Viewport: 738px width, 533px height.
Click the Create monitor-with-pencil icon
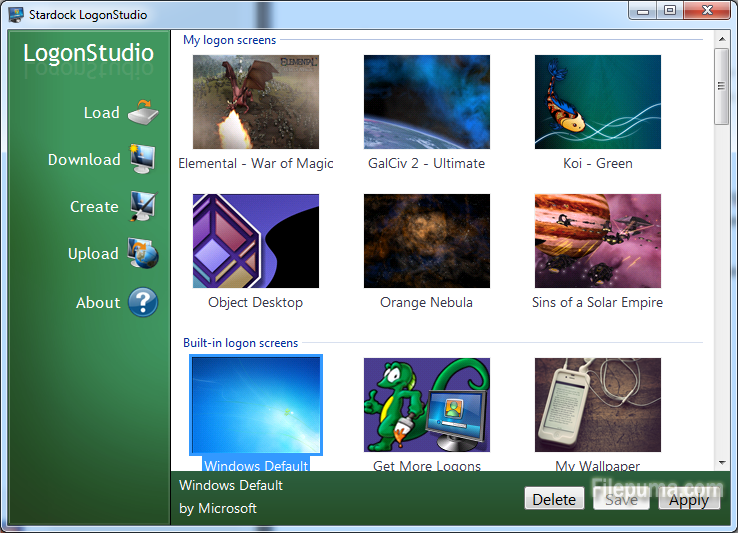point(143,206)
